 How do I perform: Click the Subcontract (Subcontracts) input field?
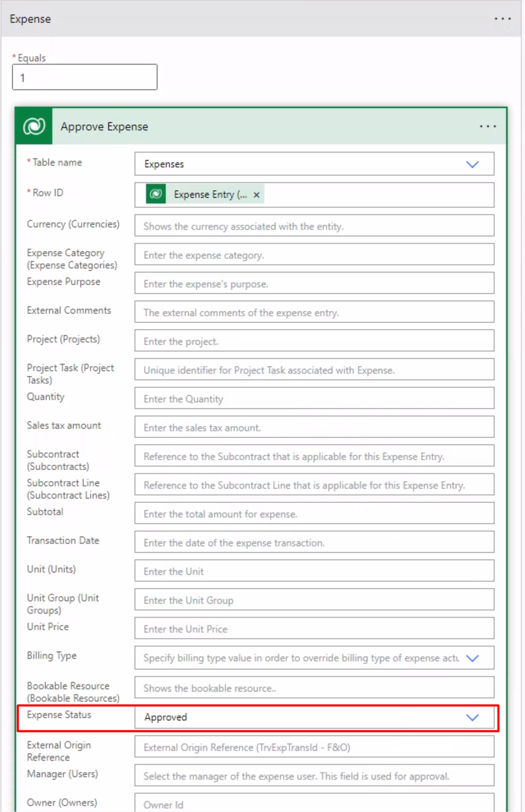click(x=315, y=456)
